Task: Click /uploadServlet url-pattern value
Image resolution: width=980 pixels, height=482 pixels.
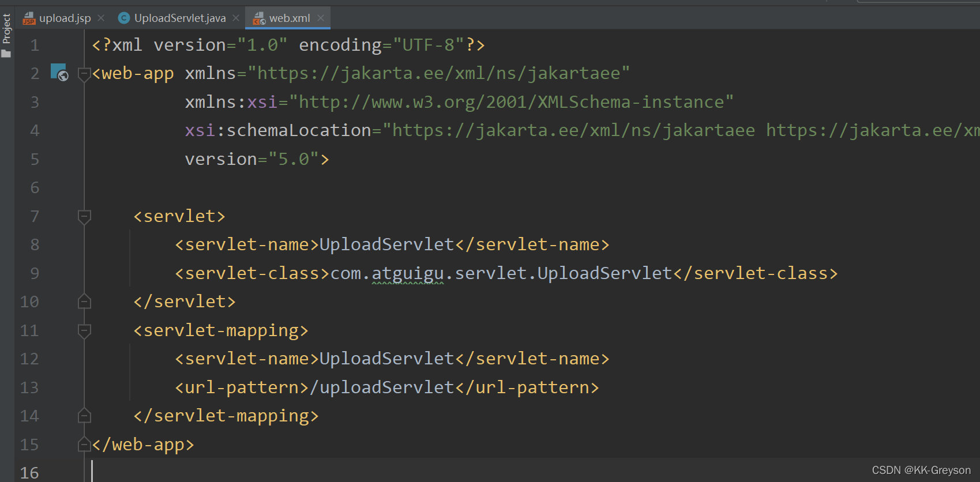Action: [382, 387]
